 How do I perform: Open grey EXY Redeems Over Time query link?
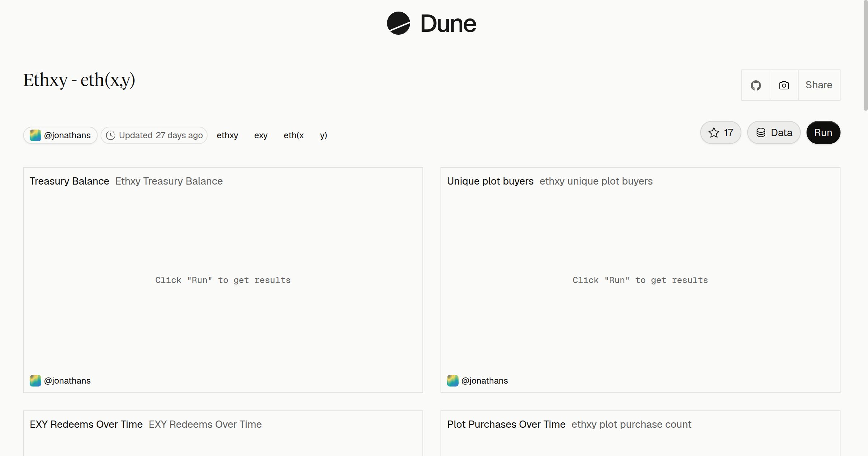[205, 424]
